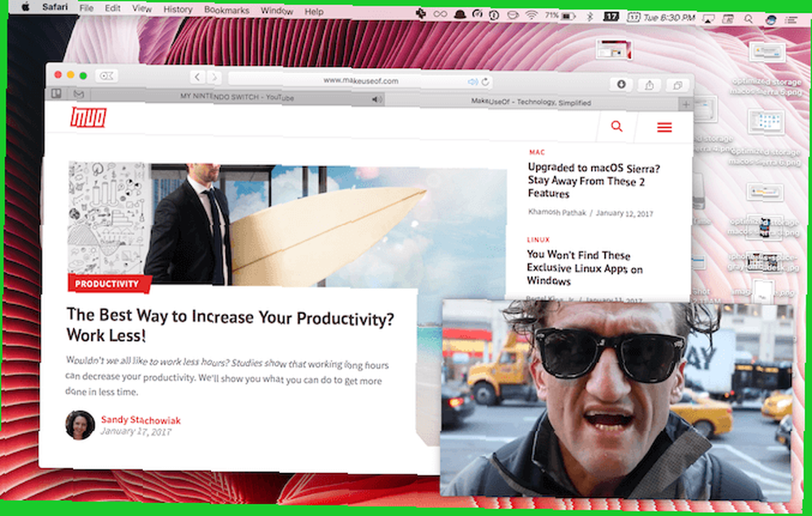Open the Safari menu
812x516 pixels.
tap(55, 6)
